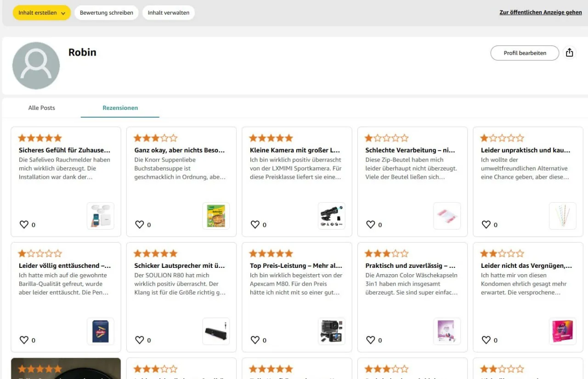The image size is (588, 379).
Task: Click the Barilla-Qualität review text
Action: (63, 284)
